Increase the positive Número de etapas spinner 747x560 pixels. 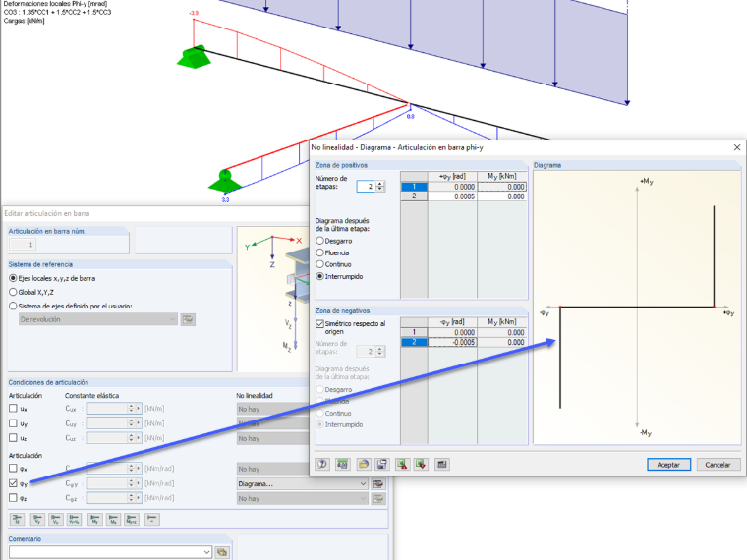click(380, 184)
